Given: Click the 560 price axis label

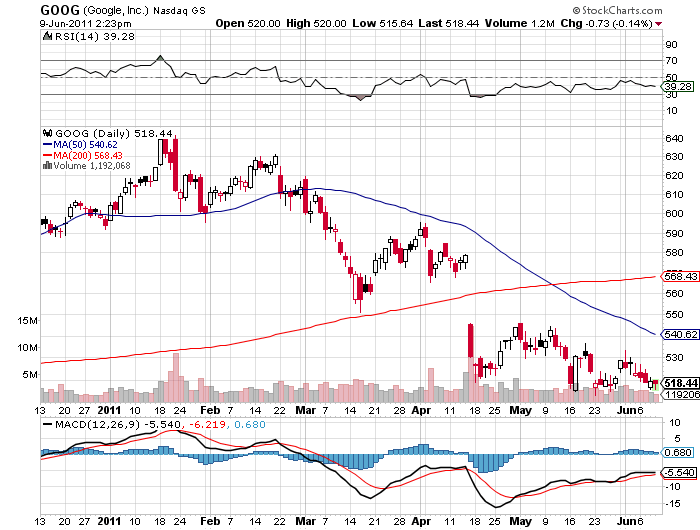Looking at the screenshot, I should [674, 293].
